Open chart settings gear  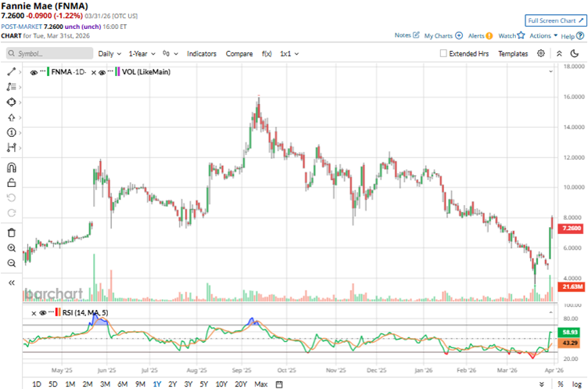click(x=541, y=53)
